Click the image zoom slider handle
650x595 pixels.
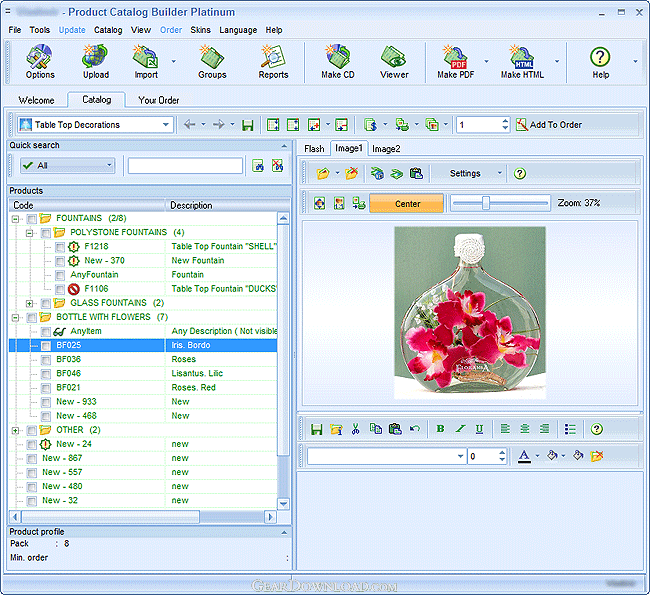(x=486, y=203)
